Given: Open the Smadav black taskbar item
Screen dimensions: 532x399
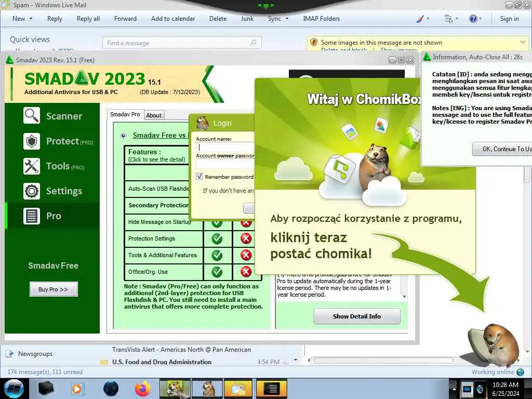Looking at the screenshot, I should [x=271, y=389].
